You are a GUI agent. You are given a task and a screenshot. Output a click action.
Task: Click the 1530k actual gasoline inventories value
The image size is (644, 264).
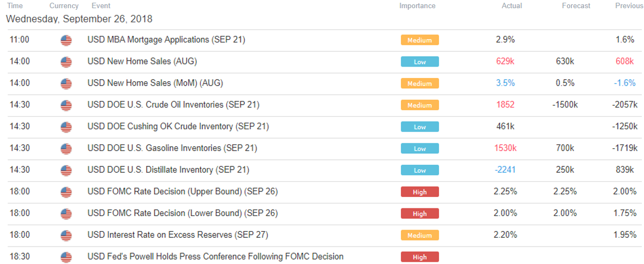505,148
